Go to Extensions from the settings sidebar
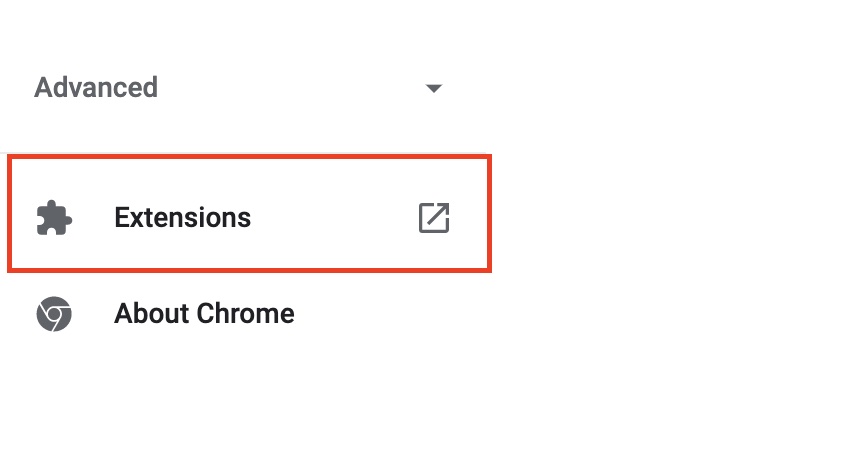Image resolution: width=854 pixels, height=466 pixels. (249, 213)
